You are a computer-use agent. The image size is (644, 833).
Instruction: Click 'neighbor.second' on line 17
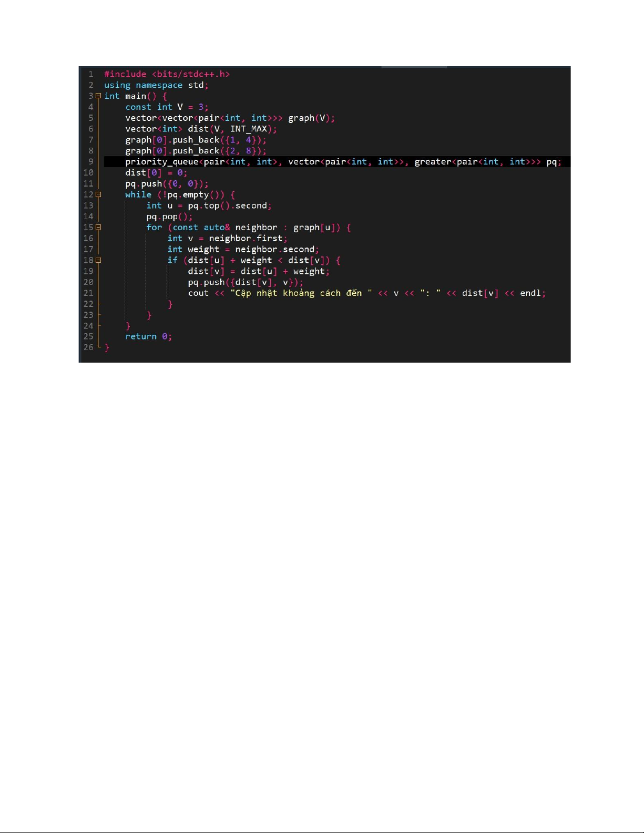coord(275,250)
